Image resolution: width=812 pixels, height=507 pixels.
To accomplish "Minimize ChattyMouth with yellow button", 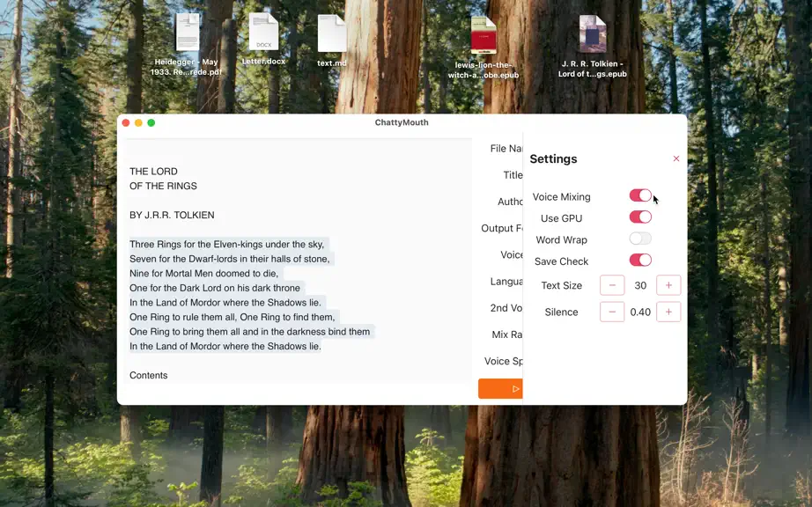I will [138, 122].
